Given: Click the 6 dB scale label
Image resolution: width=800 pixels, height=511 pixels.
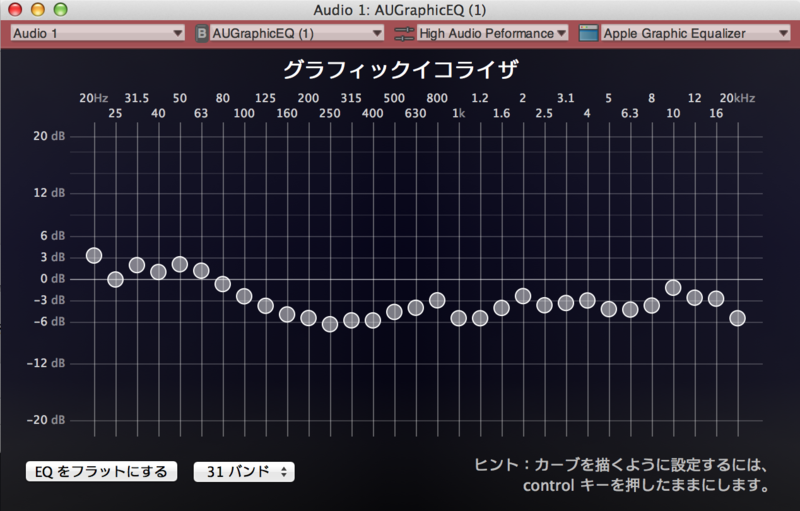Looking at the screenshot, I should point(53,236).
